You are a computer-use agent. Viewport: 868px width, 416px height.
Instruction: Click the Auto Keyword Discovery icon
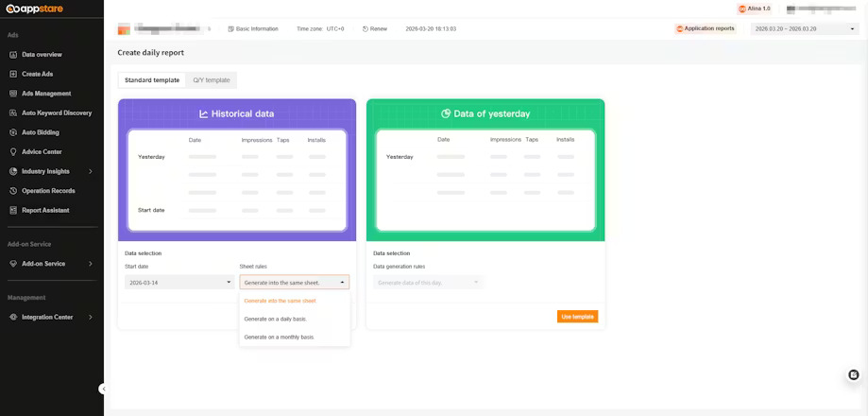click(x=13, y=113)
